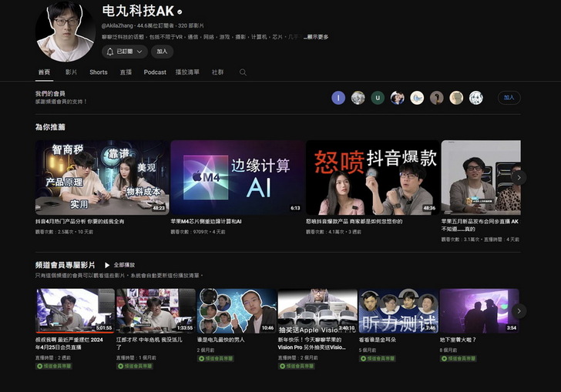Open the 怒喷抖音爆款 video thumbnail

tap(373, 177)
